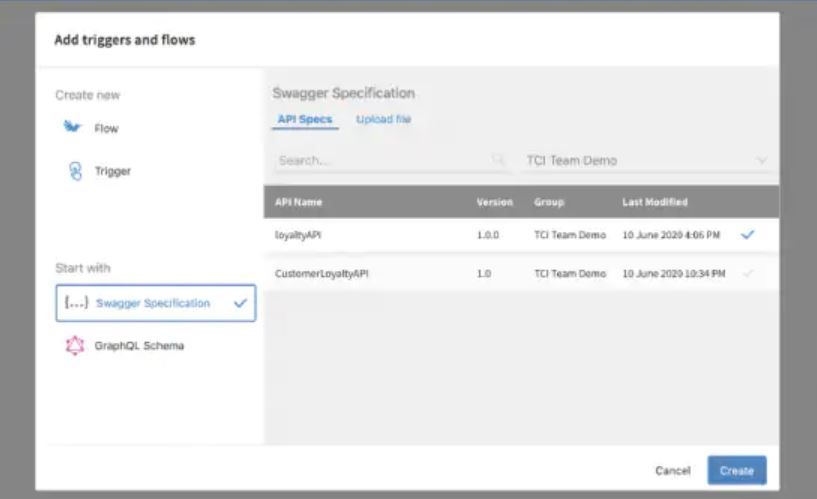Click the search magnifier icon
Image resolution: width=817 pixels, height=499 pixels.
tap(498, 160)
